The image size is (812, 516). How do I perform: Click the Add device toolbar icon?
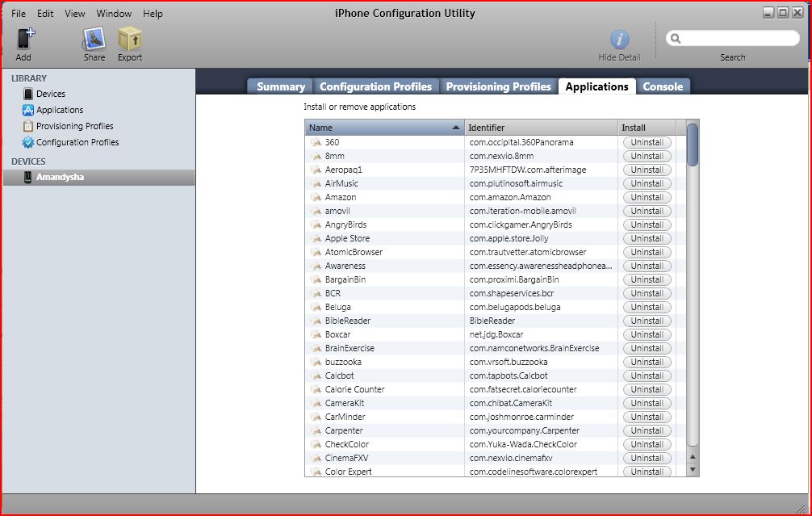(24, 39)
